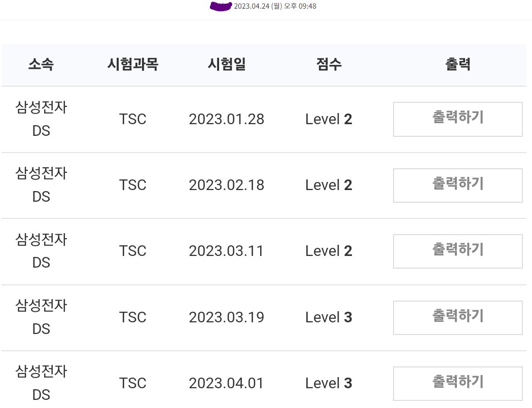Click Level 3 score for 2023.04.01

pyautogui.click(x=329, y=383)
